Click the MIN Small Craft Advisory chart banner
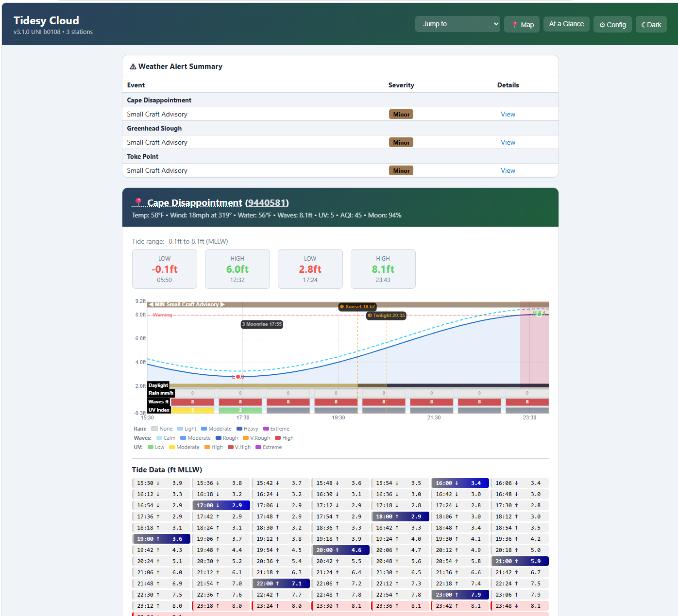The width and height of the screenshot is (678, 616). tap(186, 305)
